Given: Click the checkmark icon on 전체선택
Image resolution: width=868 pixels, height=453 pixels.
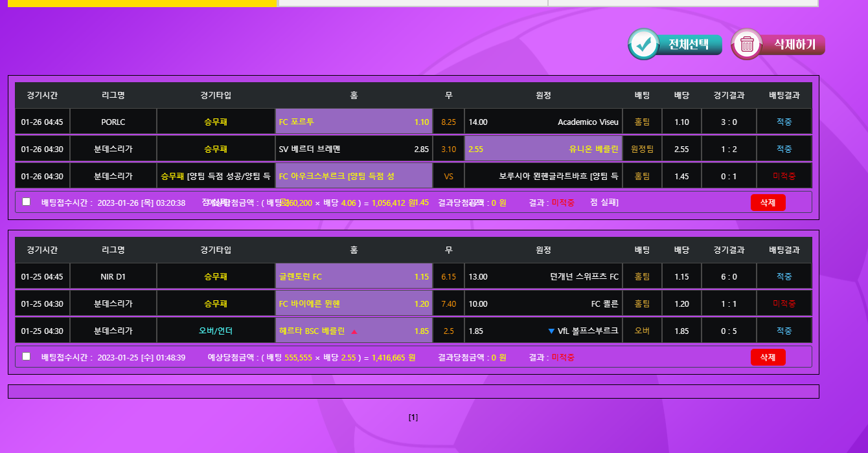Looking at the screenshot, I should tap(643, 44).
